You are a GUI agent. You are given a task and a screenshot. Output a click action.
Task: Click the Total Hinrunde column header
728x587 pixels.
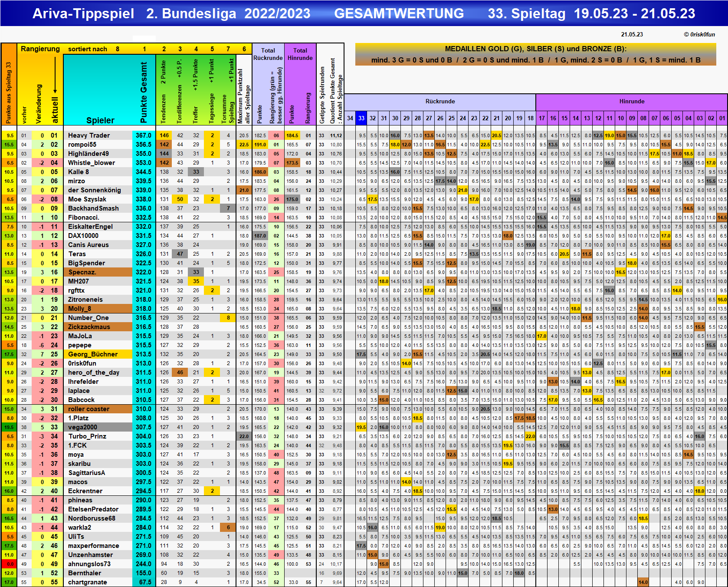(300, 54)
